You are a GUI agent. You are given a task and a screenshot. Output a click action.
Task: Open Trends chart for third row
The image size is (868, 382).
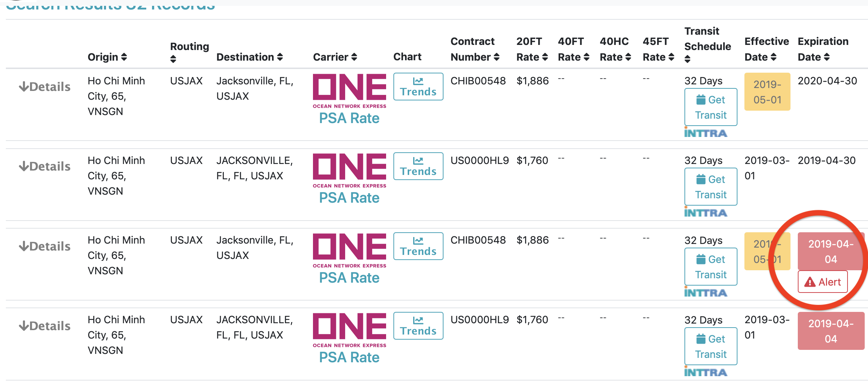point(418,246)
